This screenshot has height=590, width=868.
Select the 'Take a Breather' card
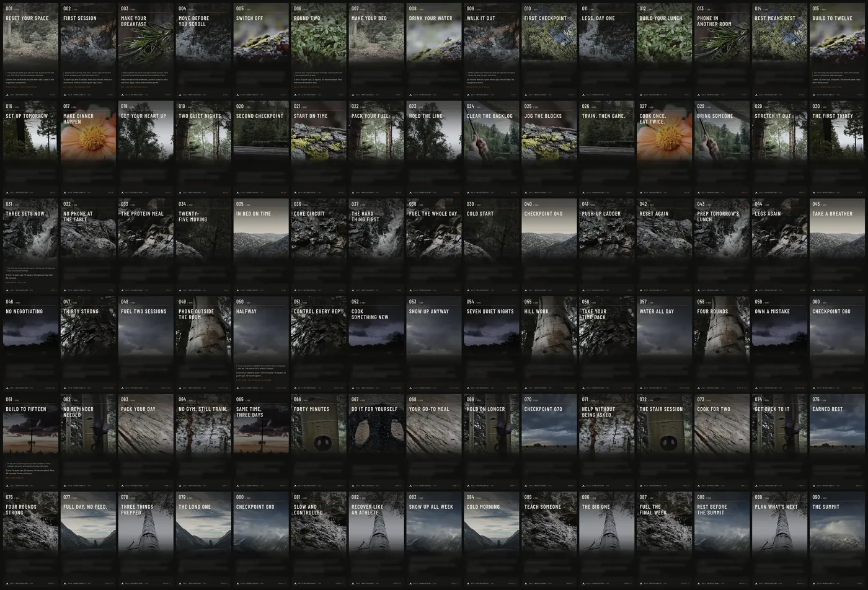[837, 246]
